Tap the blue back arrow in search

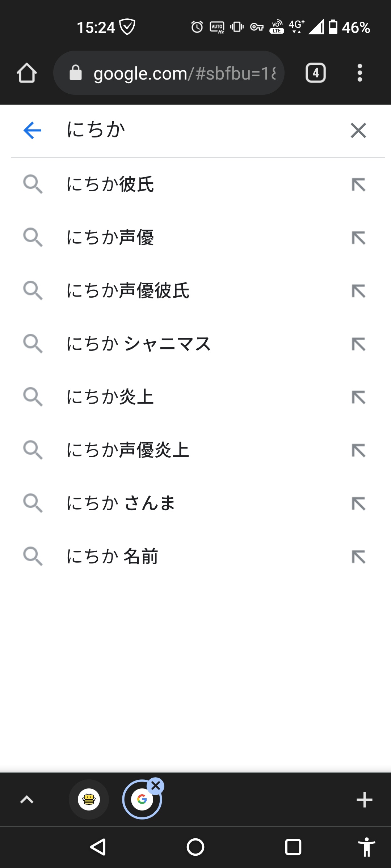[x=32, y=130]
